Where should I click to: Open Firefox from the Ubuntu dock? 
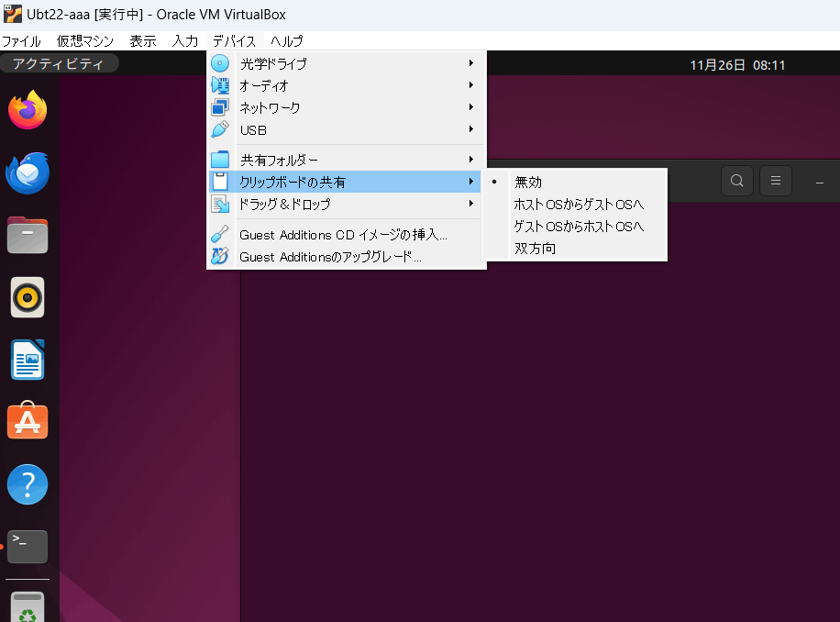click(28, 110)
